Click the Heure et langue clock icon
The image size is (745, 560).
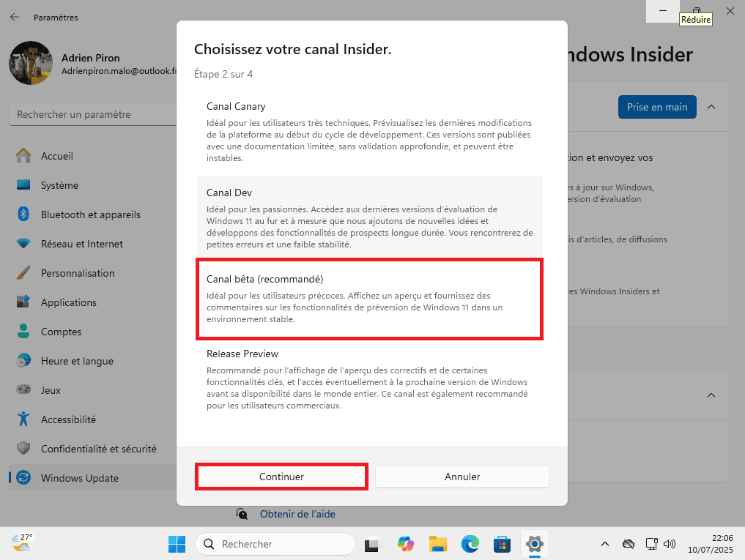pos(23,360)
